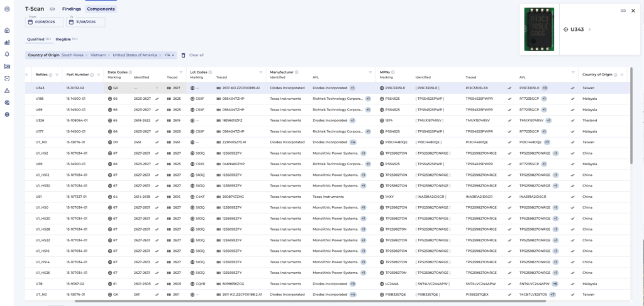Image resolution: width=644 pixels, height=306 pixels.
Task: Click the barcode icon beside traced 2617
Action: click(x=169, y=88)
